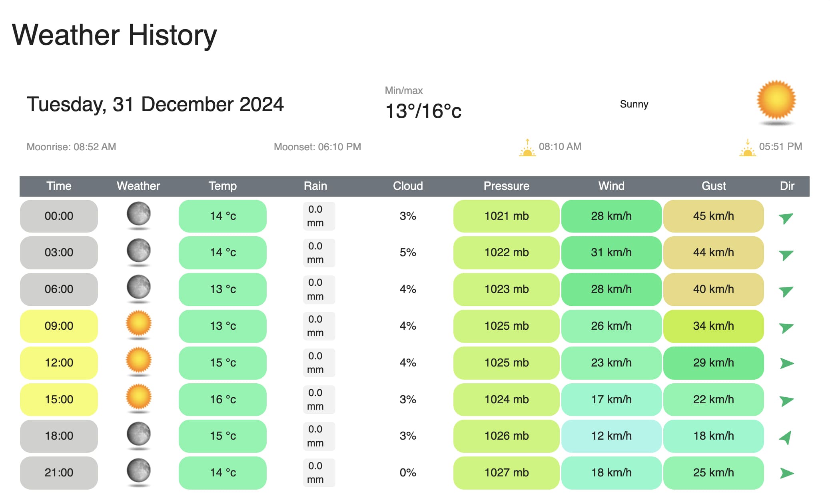Click the 12 km/h wind cell
The height and width of the screenshot is (504, 830).
click(x=611, y=436)
